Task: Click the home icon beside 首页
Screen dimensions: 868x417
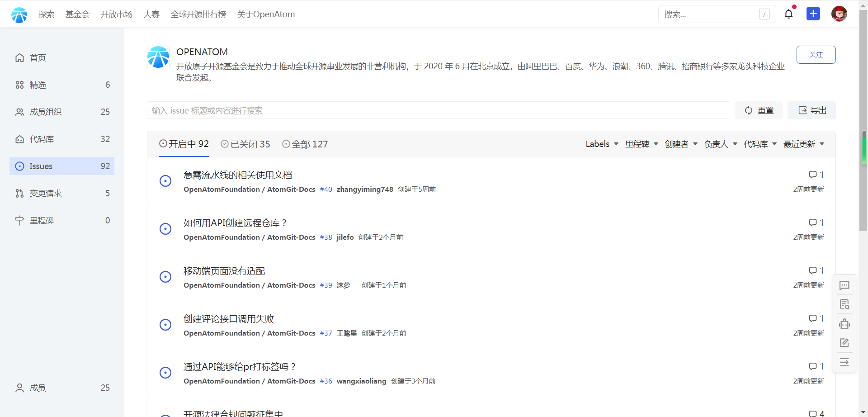Action: pos(19,57)
